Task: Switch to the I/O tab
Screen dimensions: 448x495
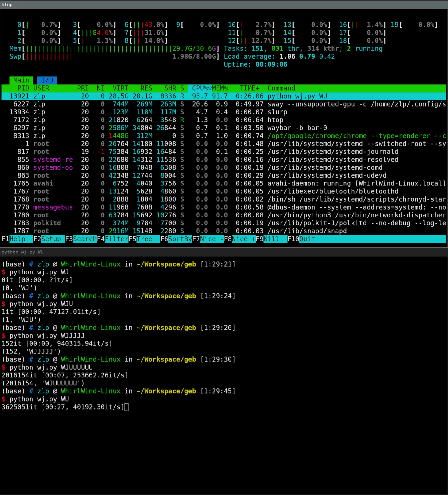Action: tap(47, 80)
